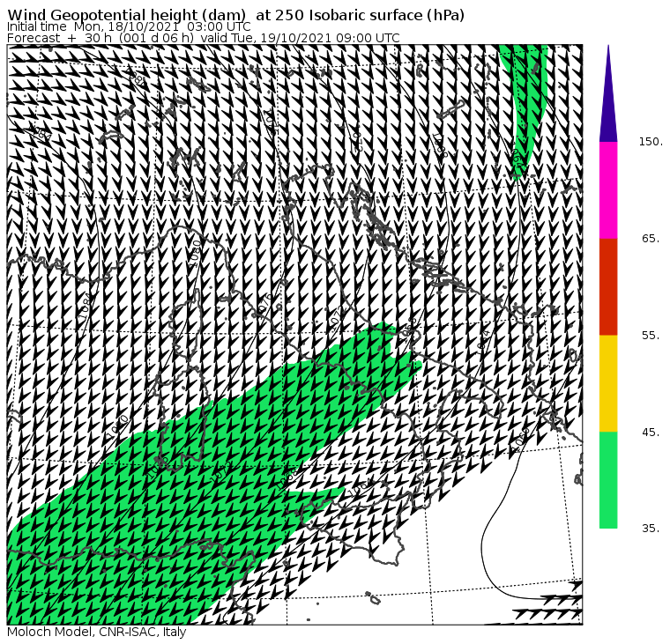Click the red 55–65 color band
This screenshot has height=644, width=670.
pyautogui.click(x=608, y=287)
